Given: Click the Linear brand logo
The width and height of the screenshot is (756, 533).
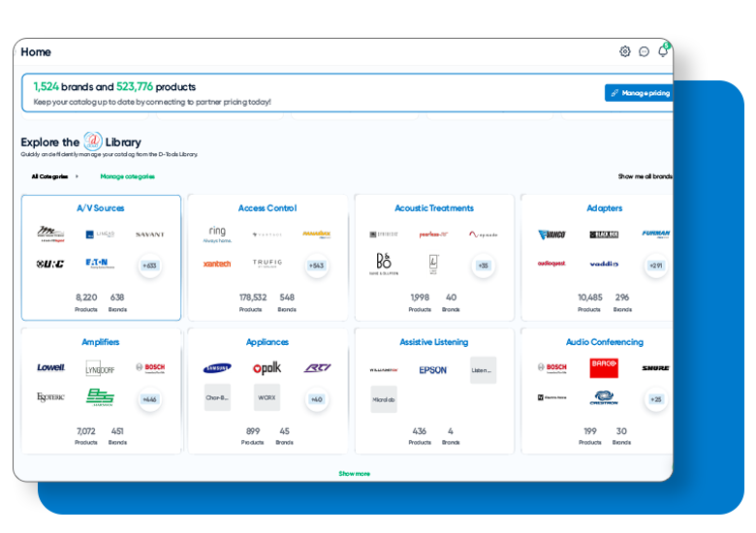Looking at the screenshot, I should pos(100,235).
